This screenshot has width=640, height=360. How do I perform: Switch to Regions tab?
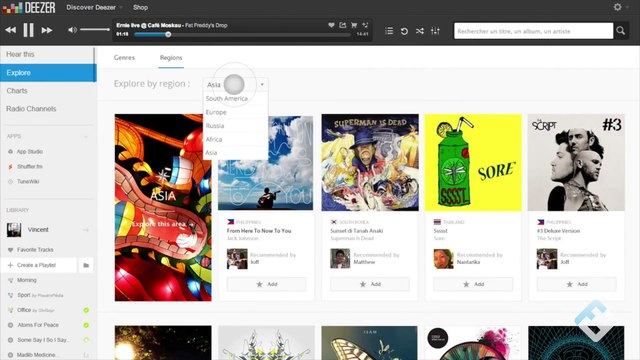(171, 58)
